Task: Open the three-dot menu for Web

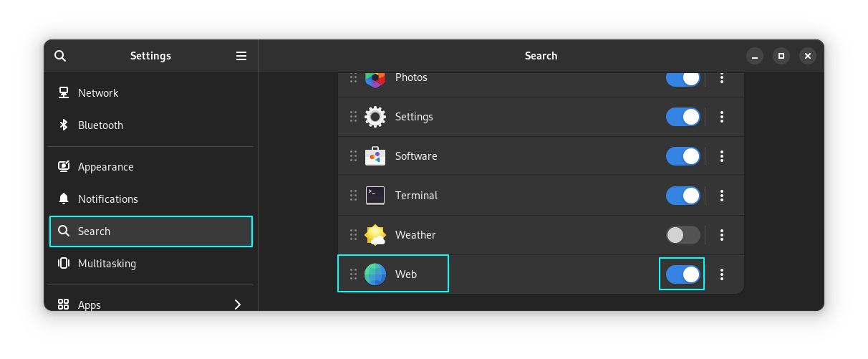Action: click(722, 274)
